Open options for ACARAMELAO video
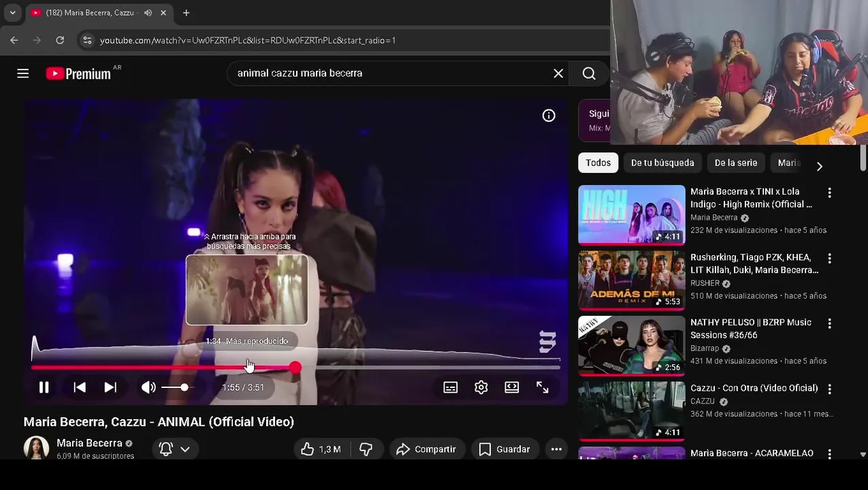 tap(829, 454)
